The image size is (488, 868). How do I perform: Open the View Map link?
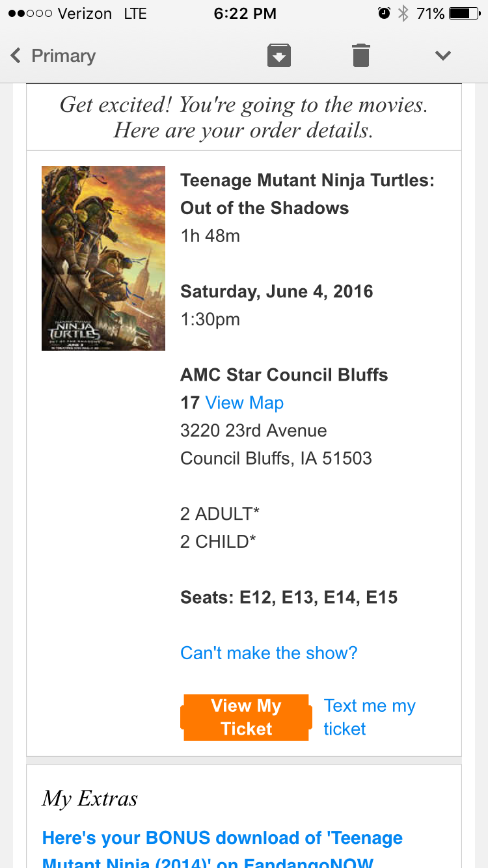click(x=245, y=403)
